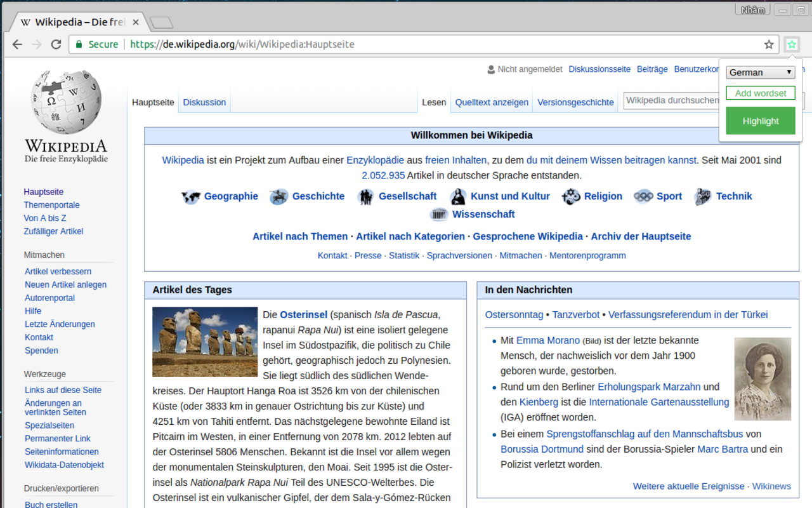Focus the Wikipedia durchsuchen search field
Viewport: 812px width, 508px height.
pyautogui.click(x=671, y=100)
